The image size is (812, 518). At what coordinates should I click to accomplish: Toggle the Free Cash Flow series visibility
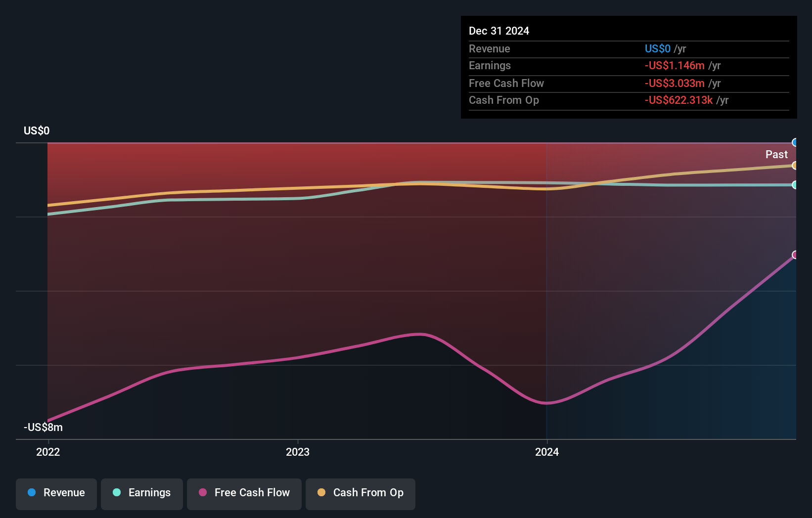point(244,493)
